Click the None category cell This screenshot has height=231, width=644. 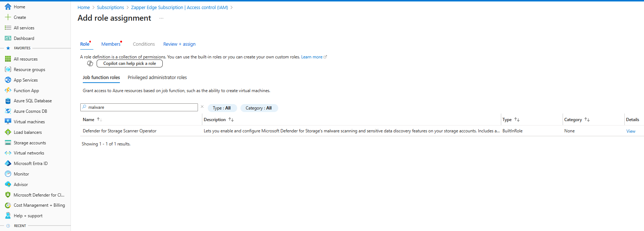(x=570, y=131)
